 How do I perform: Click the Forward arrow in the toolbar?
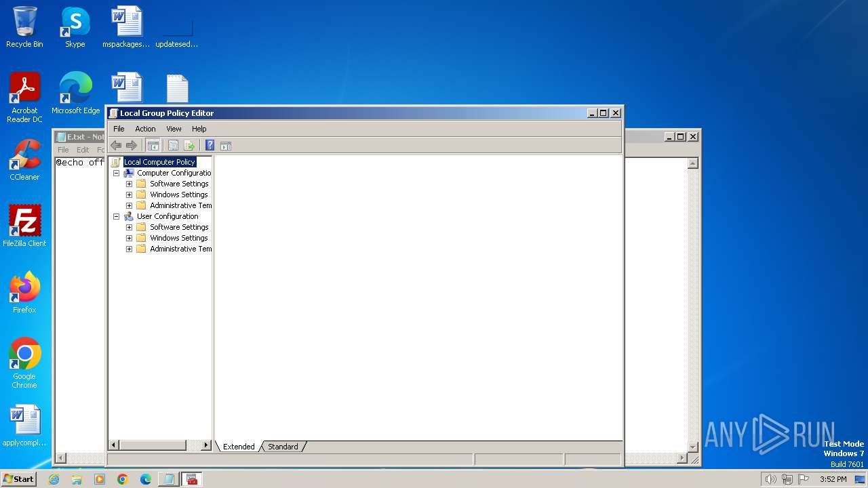click(x=132, y=145)
